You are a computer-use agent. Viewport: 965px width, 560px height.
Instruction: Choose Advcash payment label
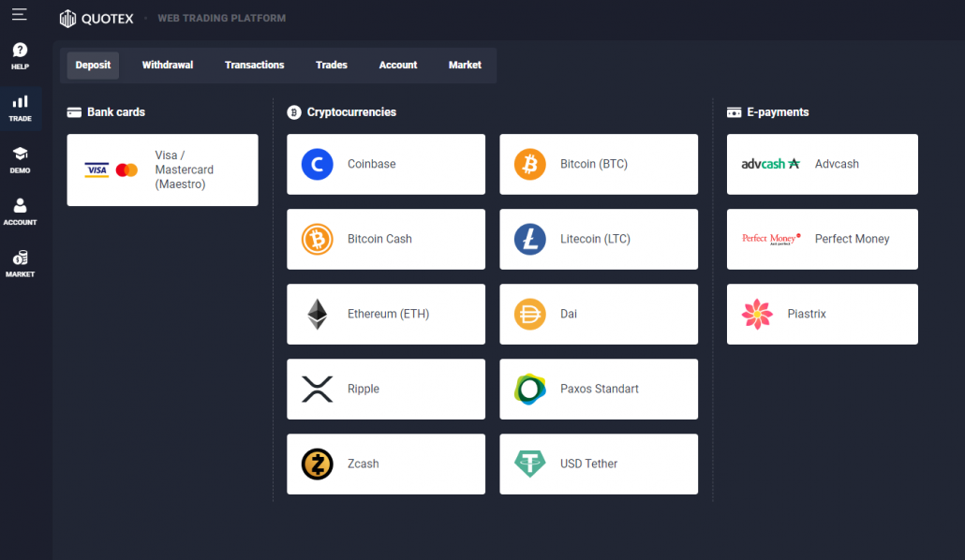pyautogui.click(x=837, y=164)
